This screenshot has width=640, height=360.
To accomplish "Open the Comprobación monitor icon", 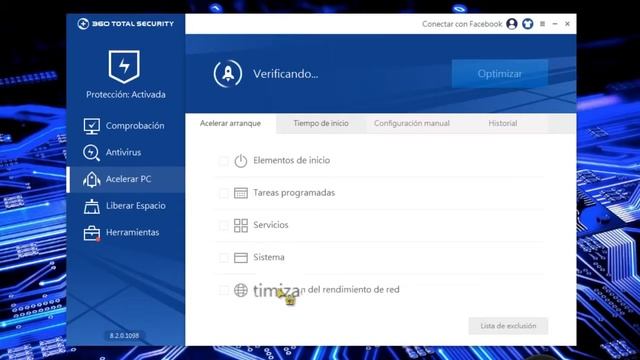I will [x=91, y=126].
